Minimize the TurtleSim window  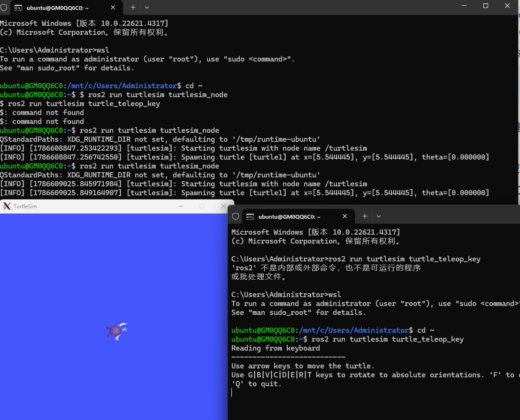pyautogui.click(x=181, y=206)
